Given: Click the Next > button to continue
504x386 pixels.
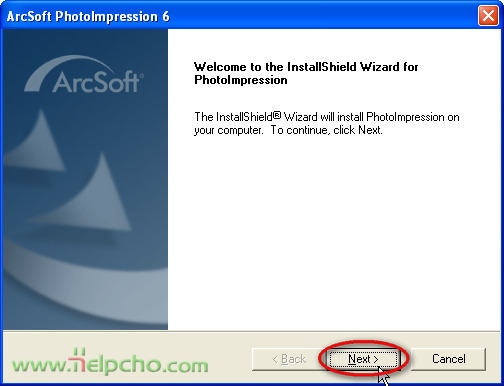Looking at the screenshot, I should (364, 359).
